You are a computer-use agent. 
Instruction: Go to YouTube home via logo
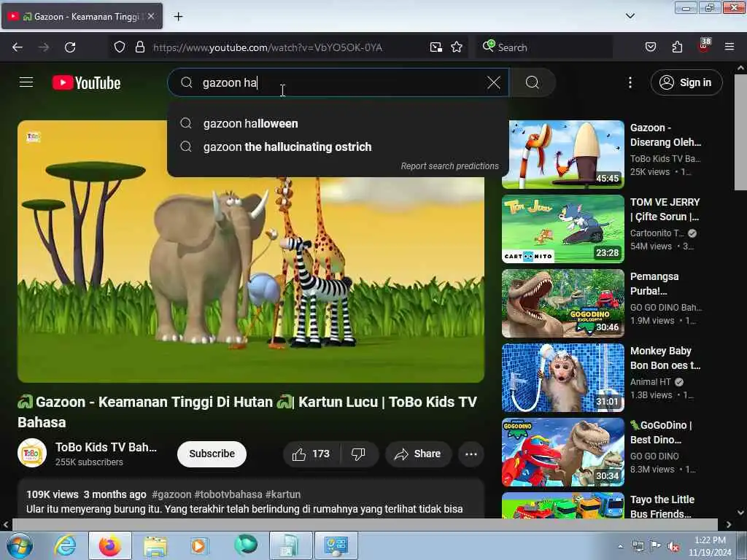click(86, 83)
